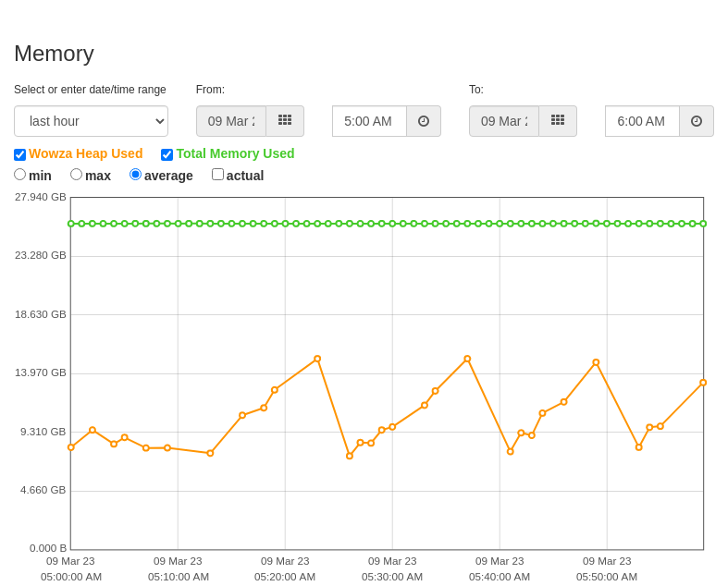Image resolution: width=728 pixels, height=586 pixels.
Task: Click the last orange heap data point
Action: click(x=703, y=383)
